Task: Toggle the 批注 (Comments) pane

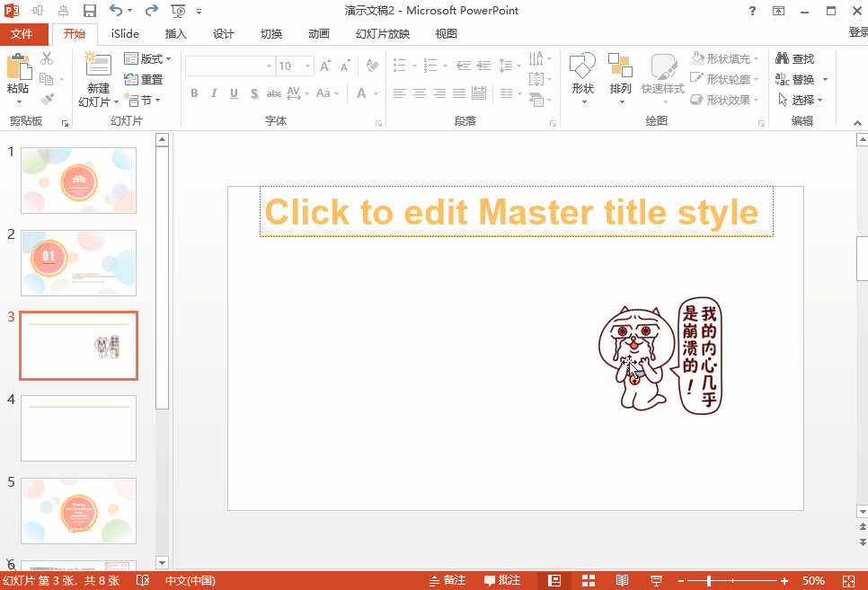Action: (502, 581)
